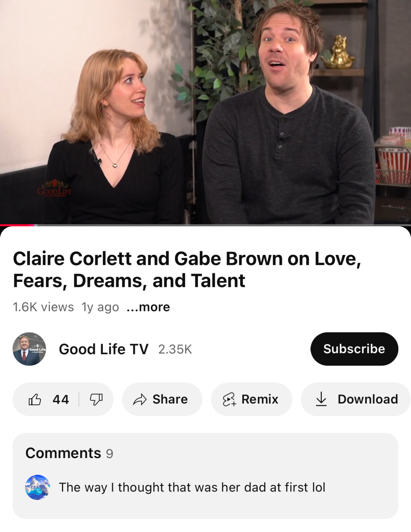Tap the Remix button label
This screenshot has height=532, width=411.
[x=260, y=399]
